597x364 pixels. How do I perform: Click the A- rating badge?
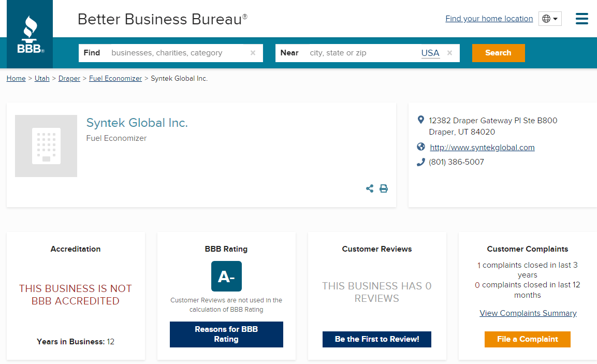pyautogui.click(x=226, y=276)
